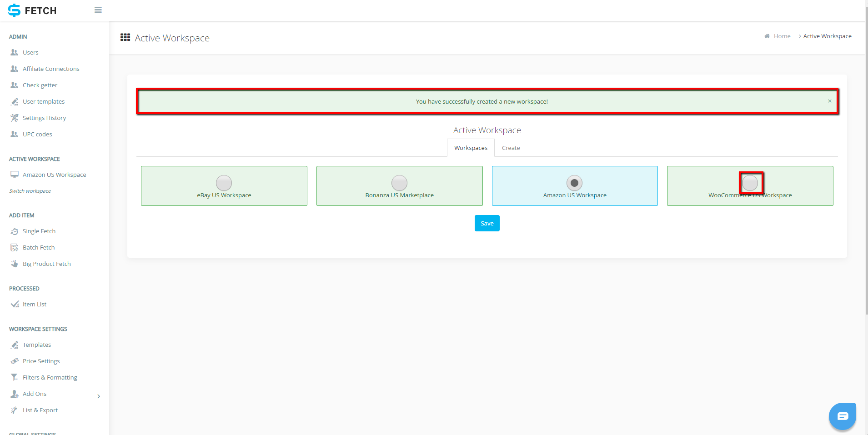Click the Batch Fetch icon
The height and width of the screenshot is (435, 868).
click(15, 247)
